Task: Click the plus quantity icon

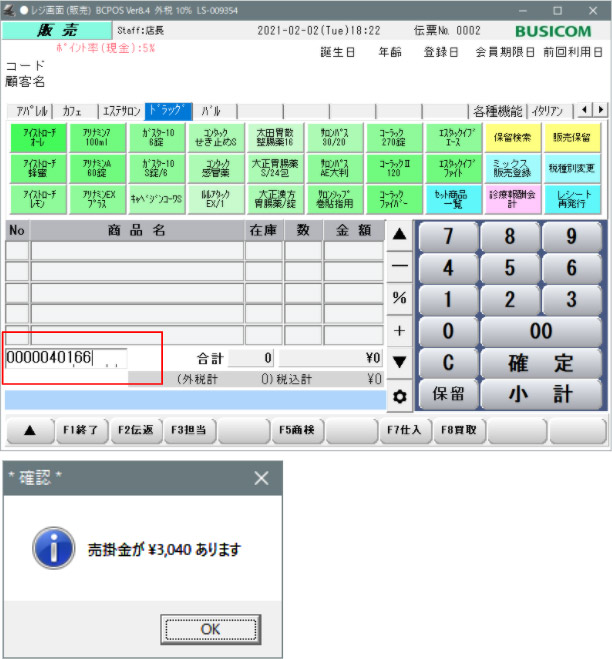Action: [400, 329]
